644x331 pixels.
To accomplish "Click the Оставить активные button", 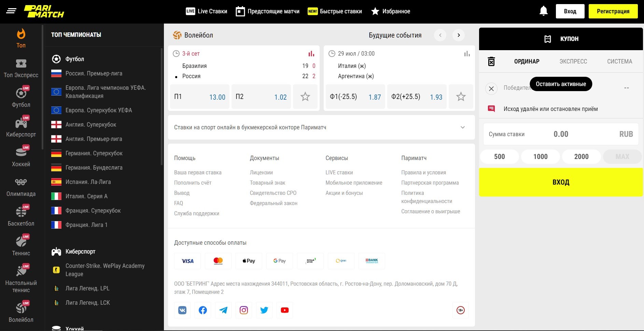I will click(x=561, y=84).
